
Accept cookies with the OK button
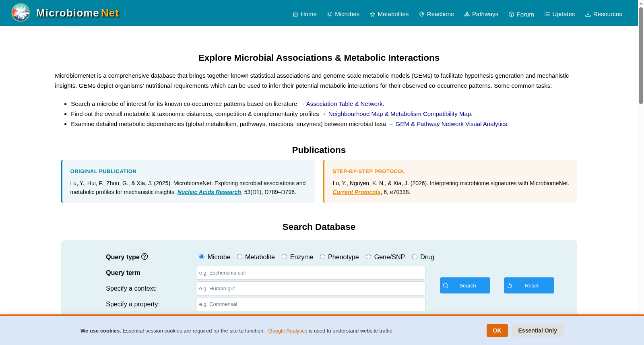tap(497, 331)
